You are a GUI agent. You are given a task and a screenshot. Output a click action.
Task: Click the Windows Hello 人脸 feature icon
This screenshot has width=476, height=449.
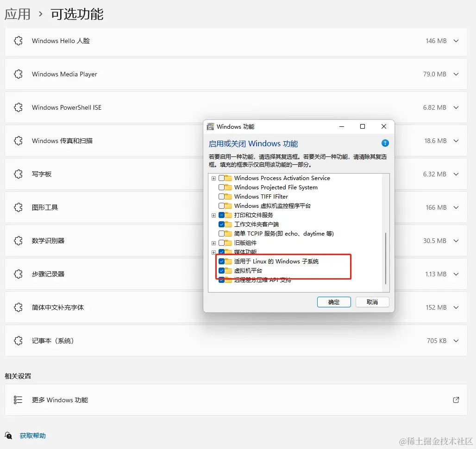(18, 41)
